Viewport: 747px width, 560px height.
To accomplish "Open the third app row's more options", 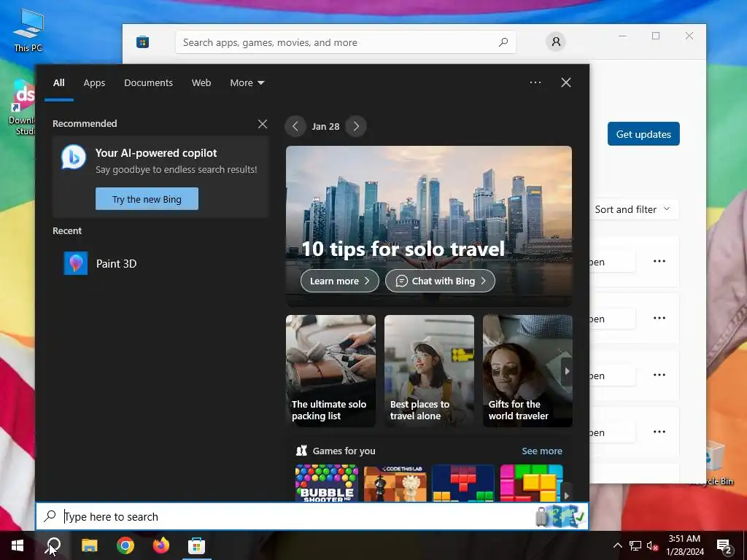I will [659, 375].
